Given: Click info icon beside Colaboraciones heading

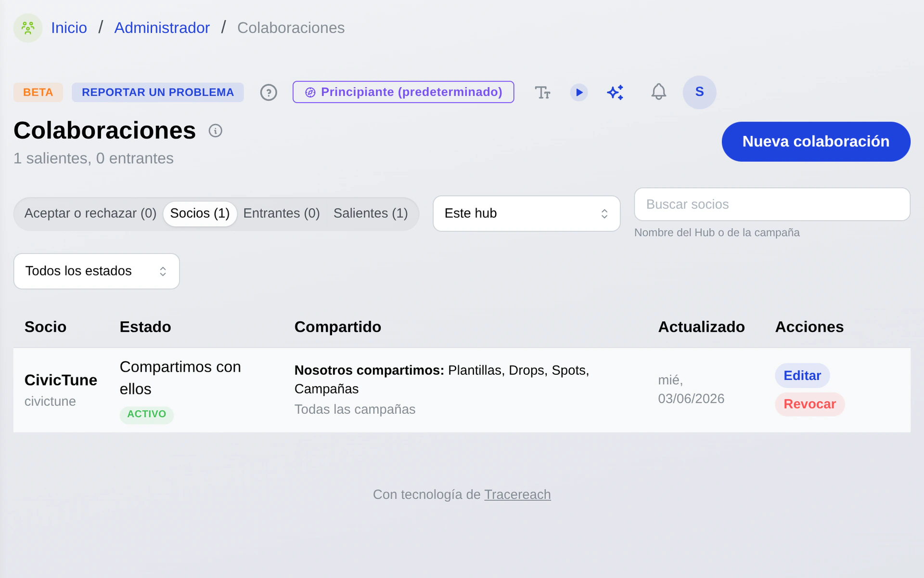Looking at the screenshot, I should pos(215,131).
